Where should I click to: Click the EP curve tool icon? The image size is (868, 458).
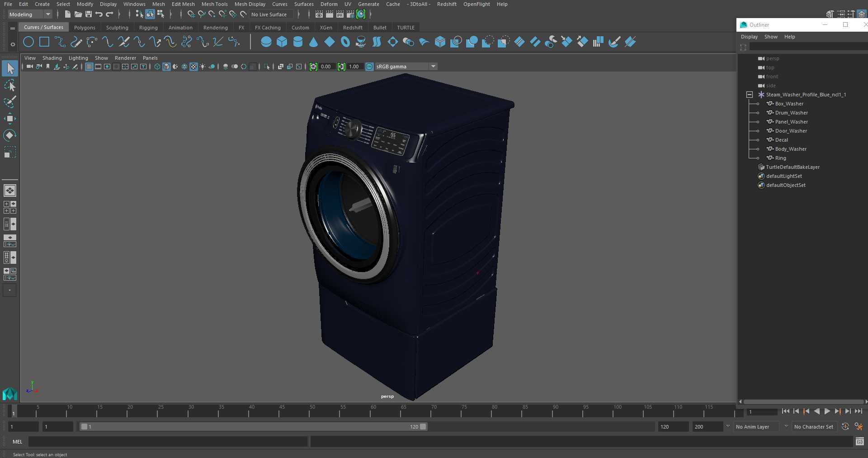(60, 42)
